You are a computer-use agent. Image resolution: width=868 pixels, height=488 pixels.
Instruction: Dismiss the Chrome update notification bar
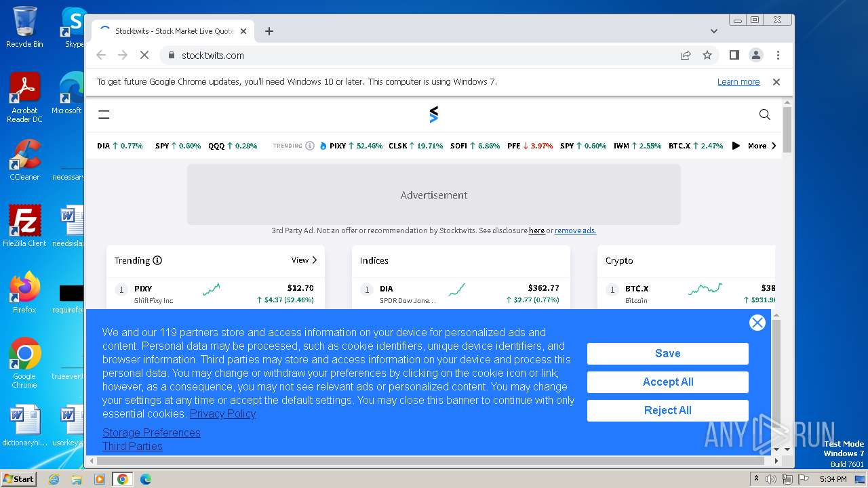[776, 82]
